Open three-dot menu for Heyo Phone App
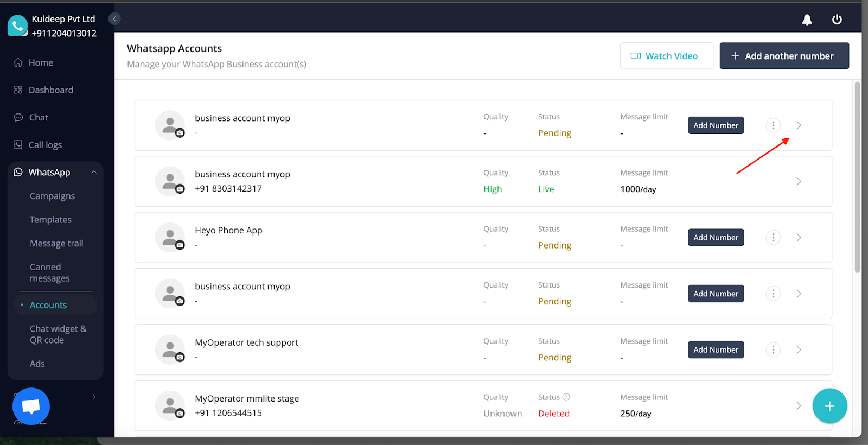Screen dimensions: 868x445 773,238
